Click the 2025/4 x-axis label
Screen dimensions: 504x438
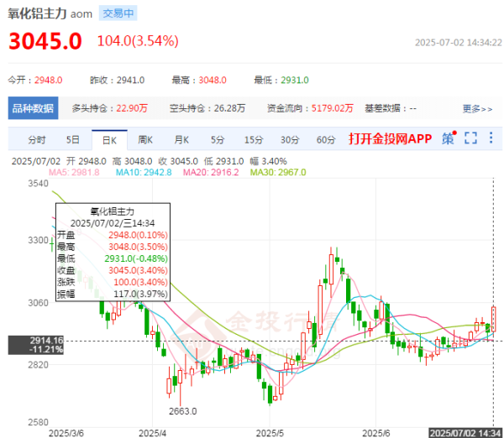(x=152, y=433)
